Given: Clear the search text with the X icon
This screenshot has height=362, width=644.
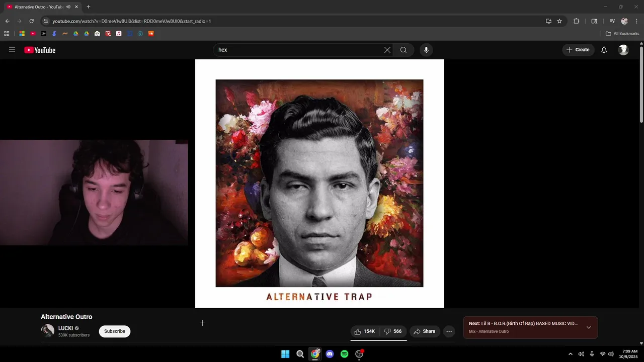Looking at the screenshot, I should tap(387, 50).
